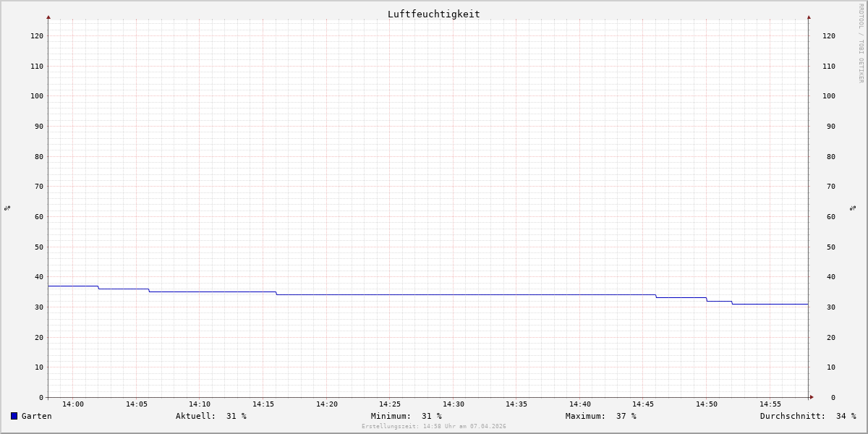Click the Durchschnitt: 34 % value
This screenshot has height=434, width=868.
point(808,416)
